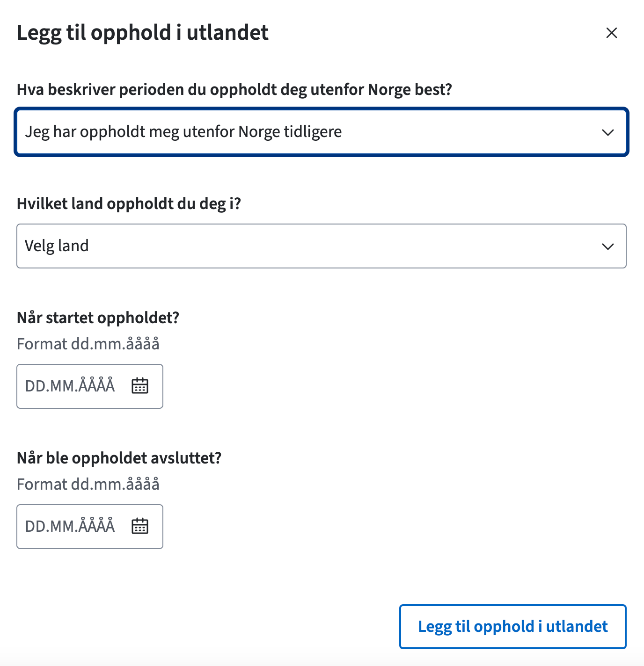Expand chevron on the period description dropdown

(607, 132)
